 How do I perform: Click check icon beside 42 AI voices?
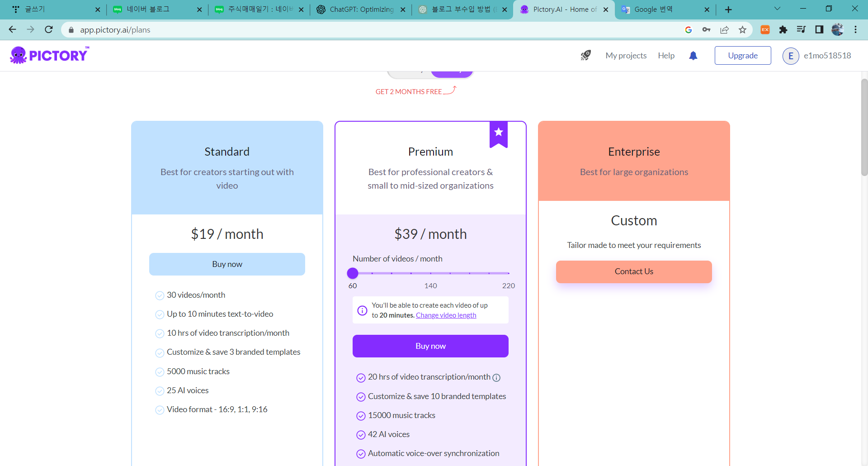click(x=361, y=435)
